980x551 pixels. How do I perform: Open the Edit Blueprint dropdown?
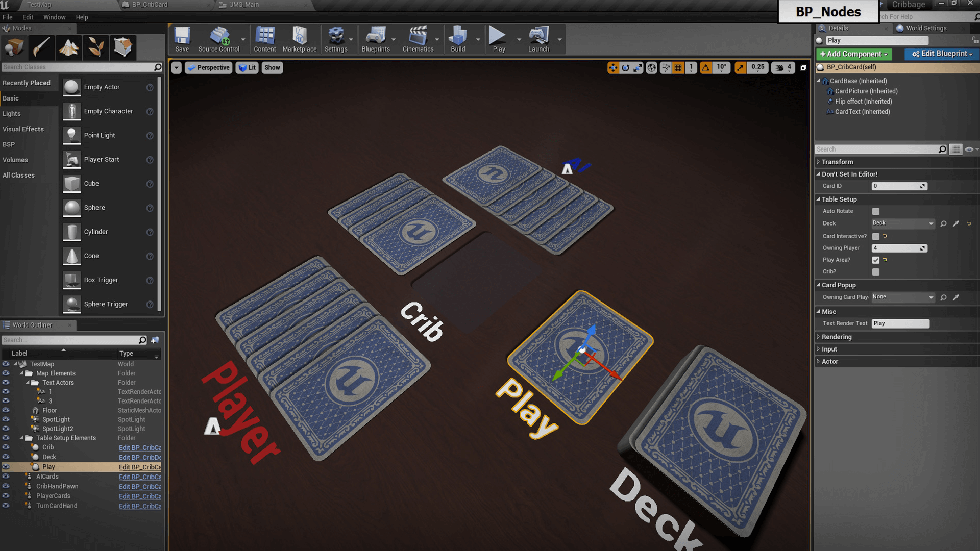[942, 54]
